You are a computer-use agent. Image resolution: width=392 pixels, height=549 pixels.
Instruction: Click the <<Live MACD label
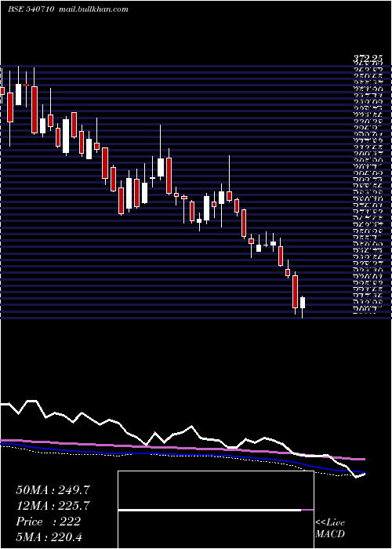[330, 529]
